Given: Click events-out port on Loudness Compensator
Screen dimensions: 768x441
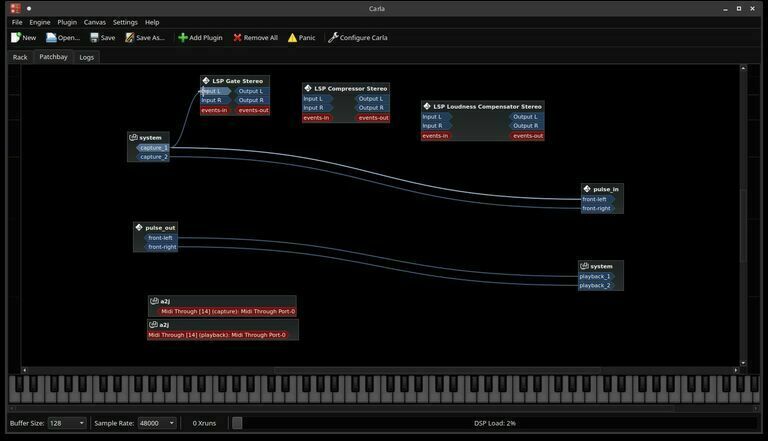Looking at the screenshot, I should click(527, 136).
